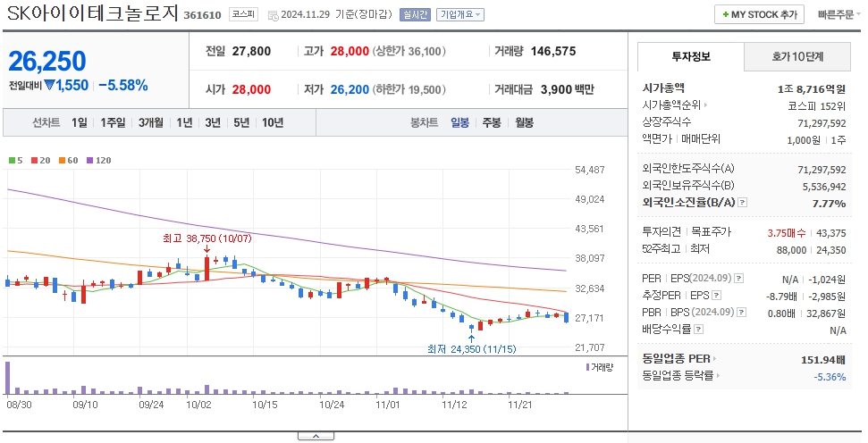Click the 시가총액 1조 8,716억원 value
The image size is (868, 443).
(x=812, y=88)
